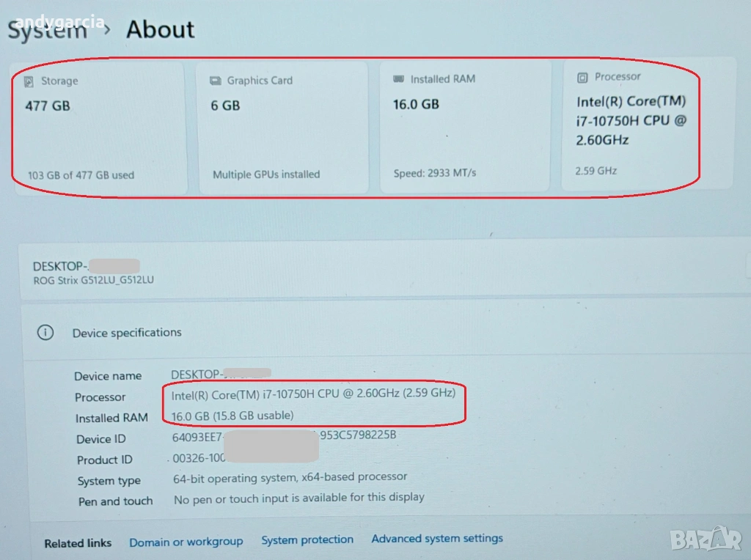Open the Storage 477 GB card
The width and height of the screenshot is (751, 560).
pyautogui.click(x=99, y=128)
